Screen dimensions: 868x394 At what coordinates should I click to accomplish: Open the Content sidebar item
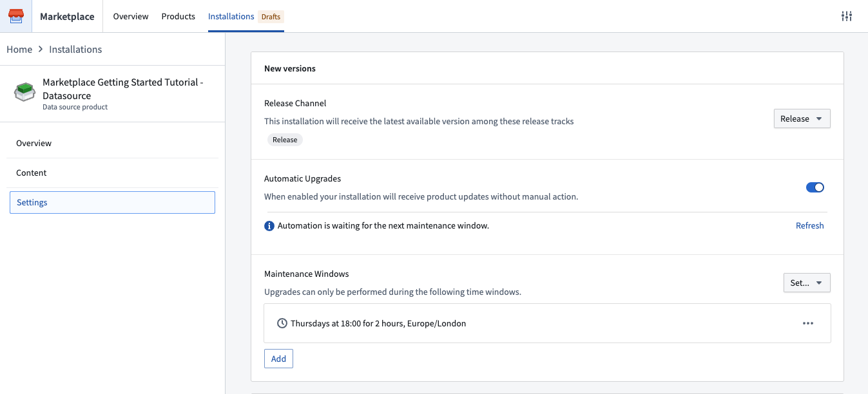112,173
